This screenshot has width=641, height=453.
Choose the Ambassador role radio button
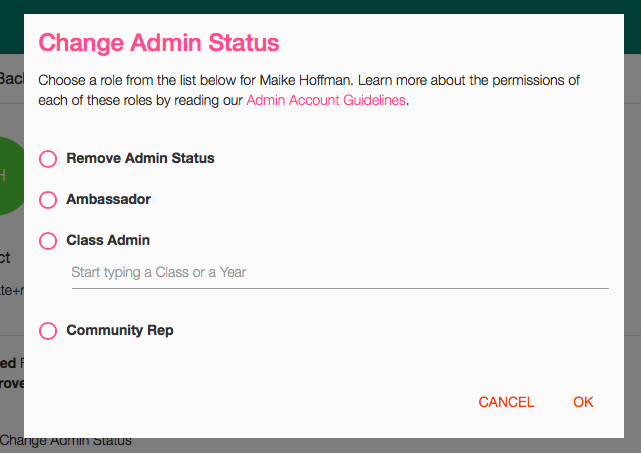48,200
